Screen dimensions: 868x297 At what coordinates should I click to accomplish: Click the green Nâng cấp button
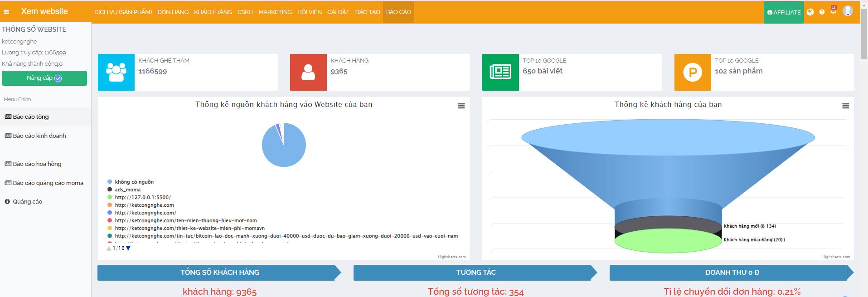tap(44, 78)
